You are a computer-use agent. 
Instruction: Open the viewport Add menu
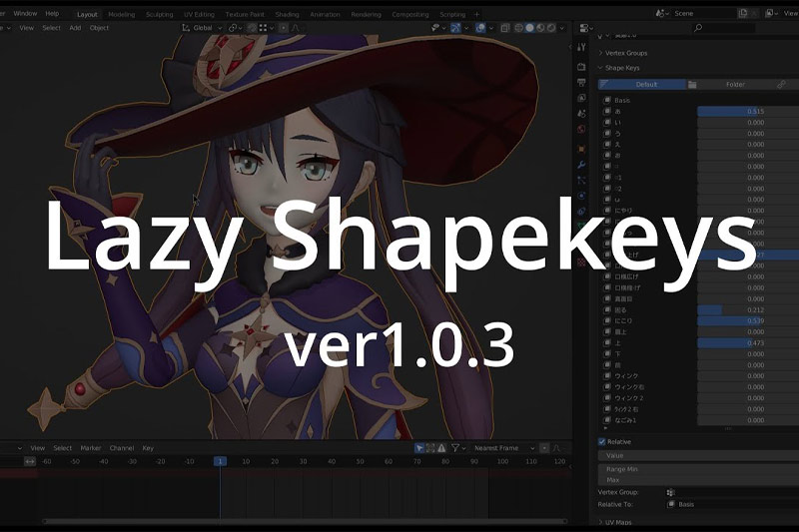coord(75,28)
